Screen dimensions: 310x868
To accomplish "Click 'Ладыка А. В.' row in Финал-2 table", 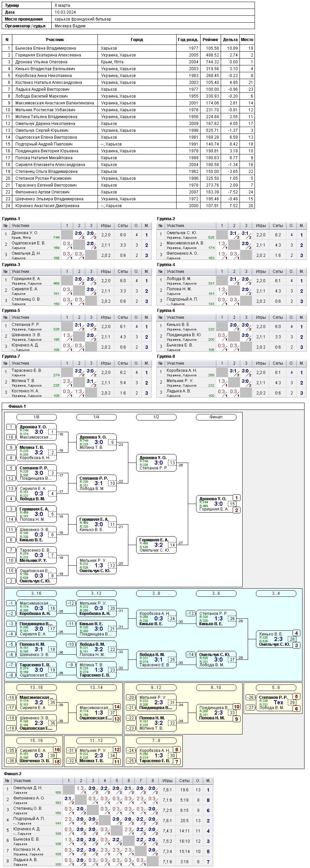I will 108,862.
